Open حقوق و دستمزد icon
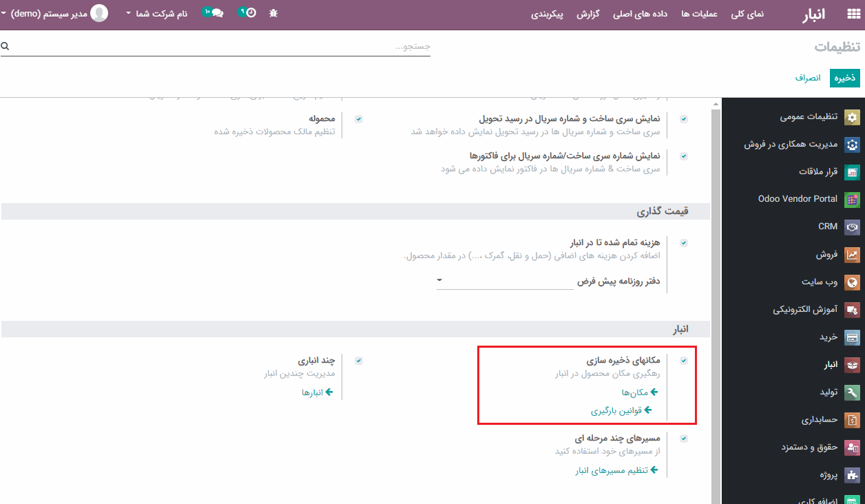Image resolution: width=865 pixels, height=504 pixels. tap(853, 448)
